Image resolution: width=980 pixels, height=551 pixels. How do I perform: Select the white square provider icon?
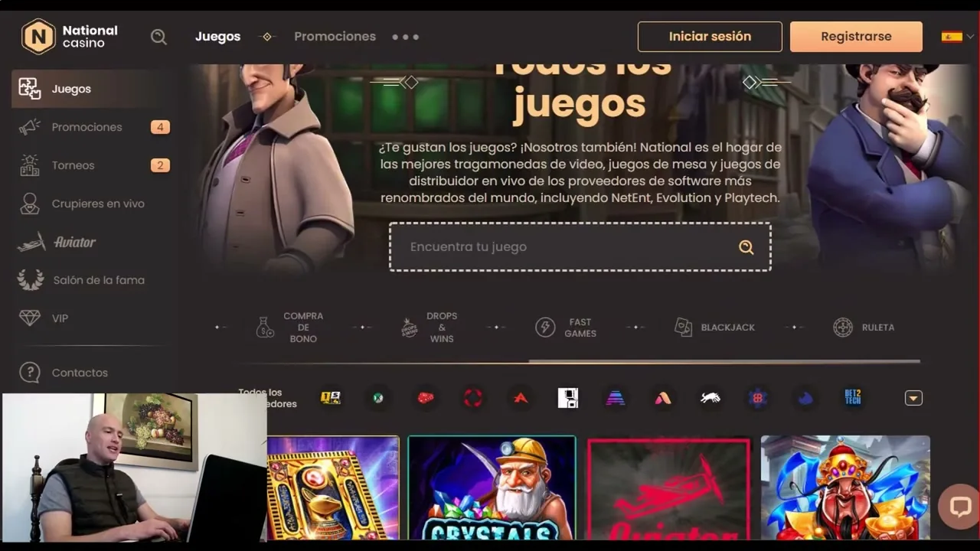(x=568, y=398)
